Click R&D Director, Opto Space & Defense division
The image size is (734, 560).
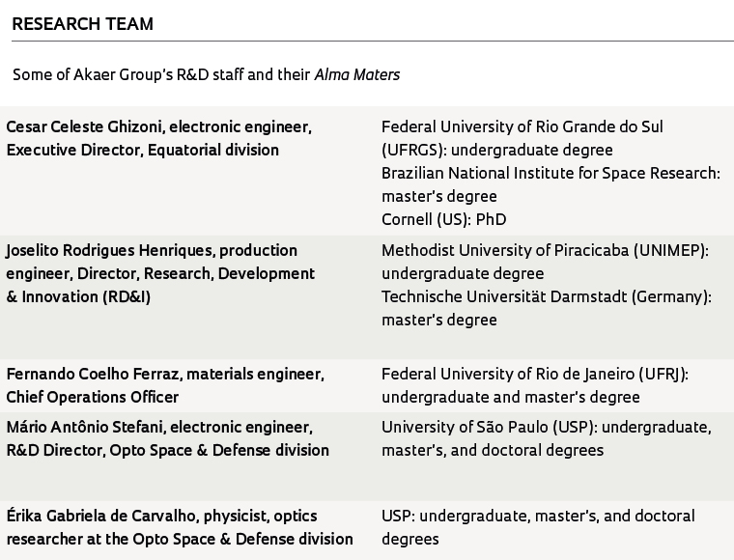[168, 450]
